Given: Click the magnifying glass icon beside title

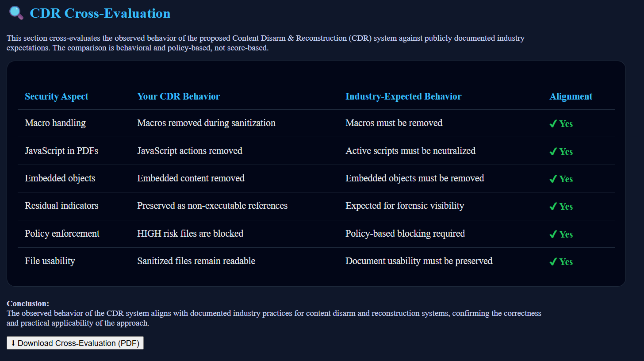Looking at the screenshot, I should click(x=16, y=13).
